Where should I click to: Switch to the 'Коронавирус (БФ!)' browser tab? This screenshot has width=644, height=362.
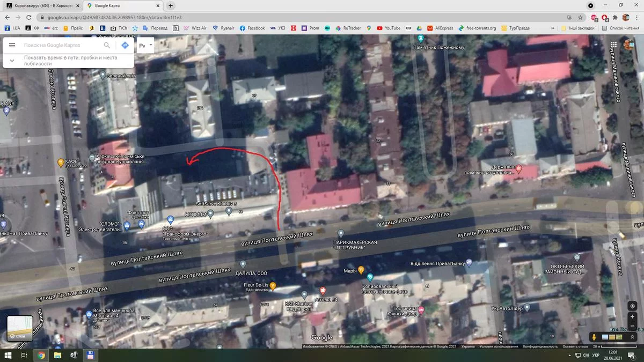pyautogui.click(x=42, y=6)
